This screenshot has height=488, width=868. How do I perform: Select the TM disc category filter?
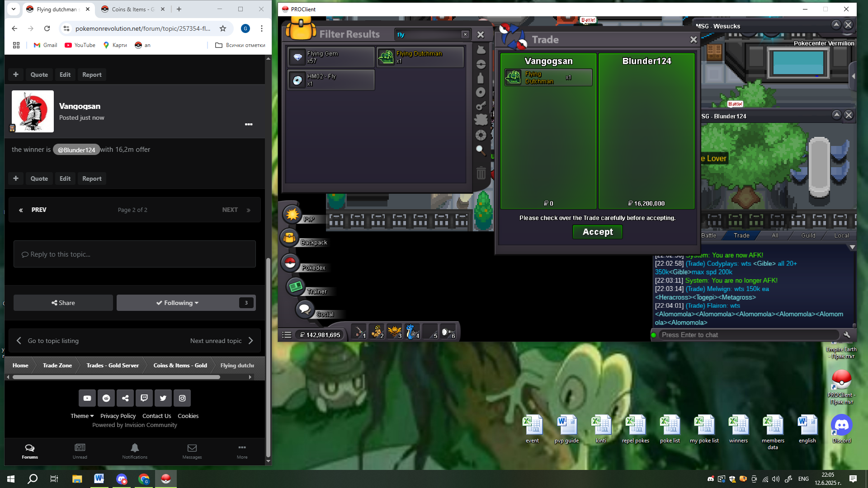click(481, 92)
